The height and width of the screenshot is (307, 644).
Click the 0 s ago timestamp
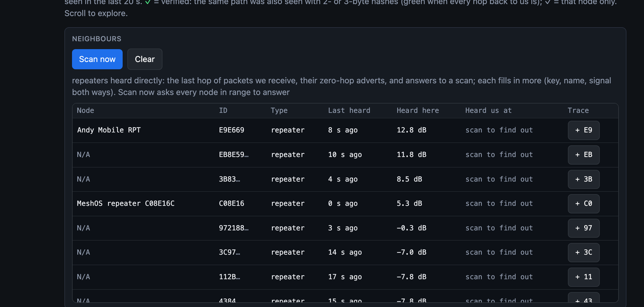point(343,204)
